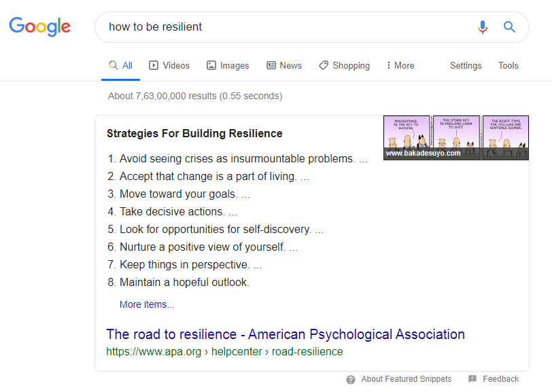Click the 'About 7,63,00,000 results' text
552x392 pixels.
[x=195, y=96]
